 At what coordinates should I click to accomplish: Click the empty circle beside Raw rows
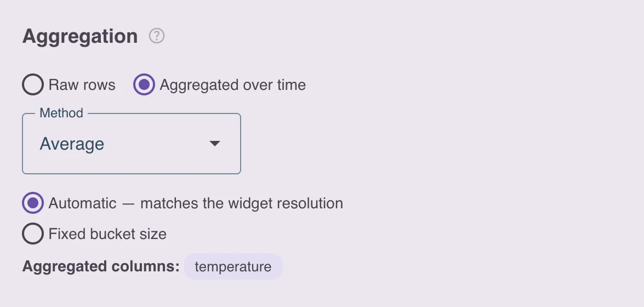pyautogui.click(x=33, y=84)
